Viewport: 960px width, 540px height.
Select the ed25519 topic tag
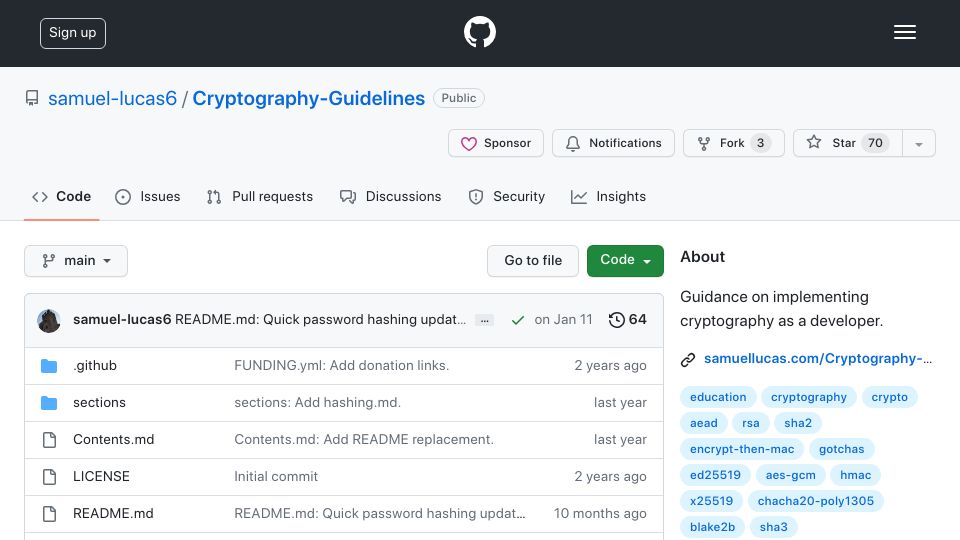coord(715,475)
